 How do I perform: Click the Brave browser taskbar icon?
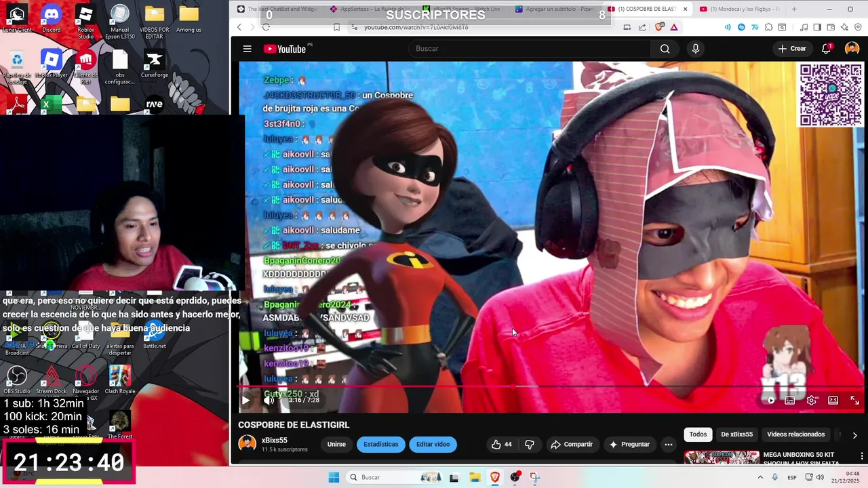coord(495,477)
